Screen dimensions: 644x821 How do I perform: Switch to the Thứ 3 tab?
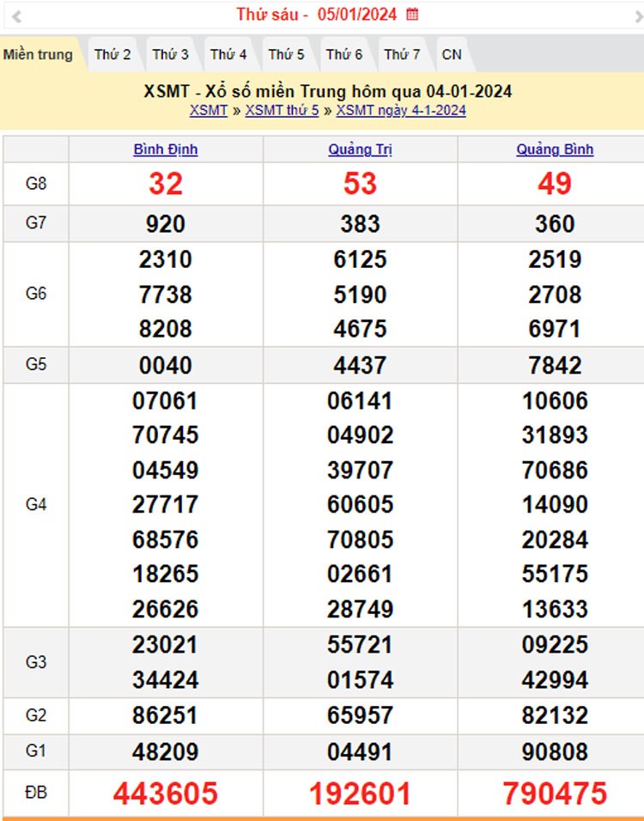click(x=170, y=54)
